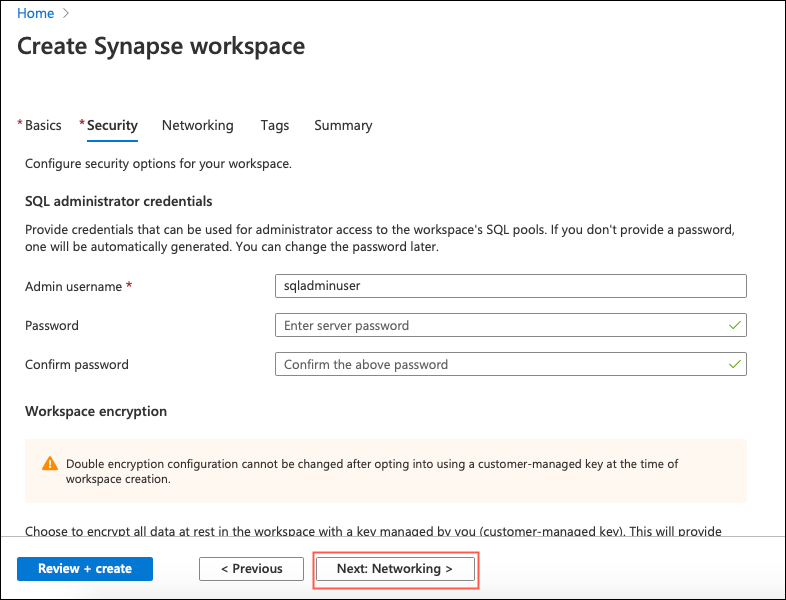786x600 pixels.
Task: Click the 'Admin username' label
Action: point(74,287)
